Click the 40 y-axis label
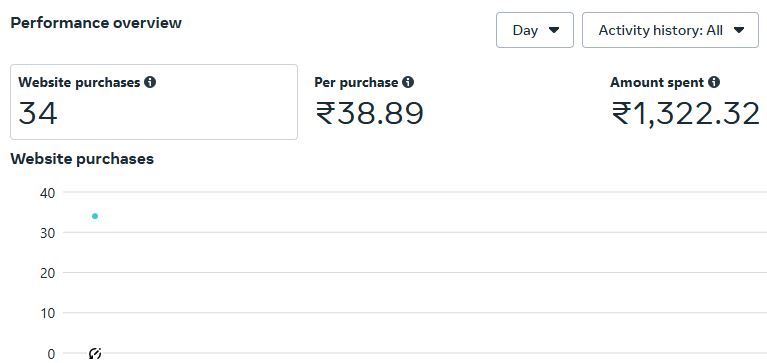 (47, 193)
